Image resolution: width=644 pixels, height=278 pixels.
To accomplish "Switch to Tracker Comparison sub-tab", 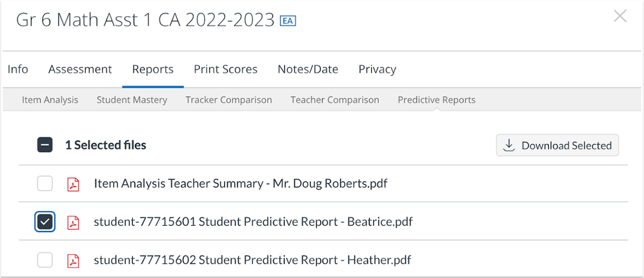I will tap(229, 100).
